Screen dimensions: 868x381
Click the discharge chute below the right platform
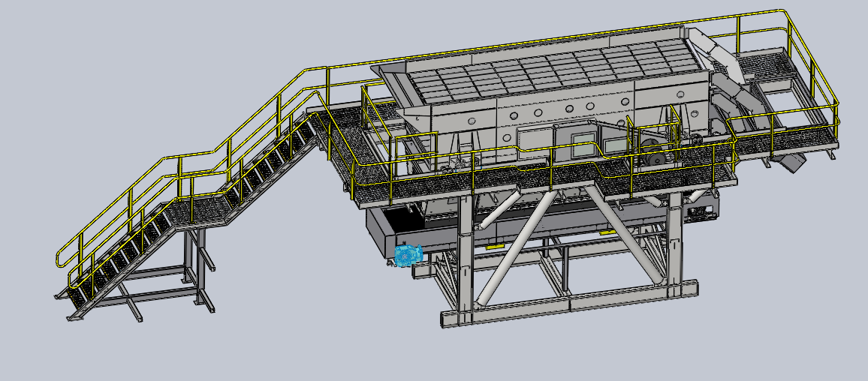[x=787, y=160]
